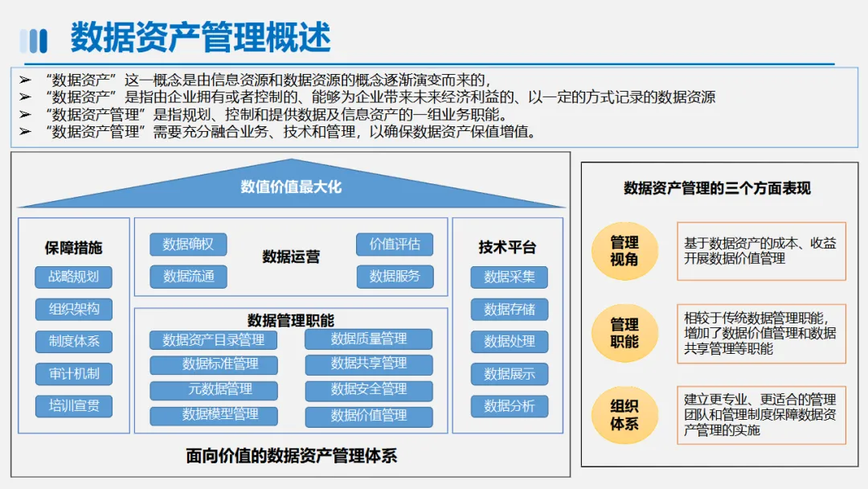This screenshot has width=868, height=489.
Task: Select the 培训宣贯 box
Action: click(x=74, y=406)
